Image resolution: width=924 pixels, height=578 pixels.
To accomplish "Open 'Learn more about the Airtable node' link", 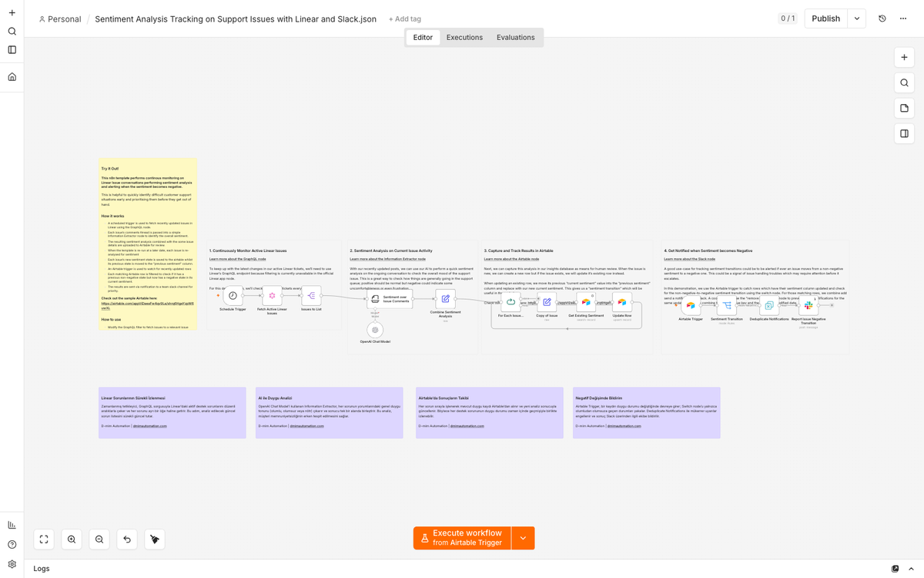I will click(511, 259).
